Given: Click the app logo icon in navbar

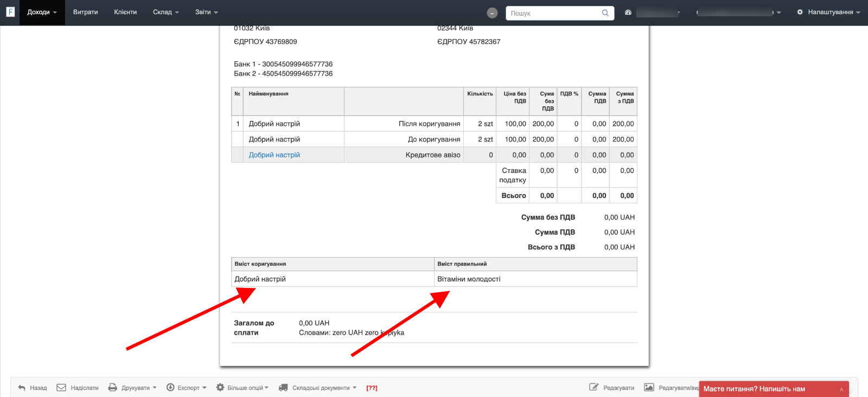Looking at the screenshot, I should (x=10, y=12).
